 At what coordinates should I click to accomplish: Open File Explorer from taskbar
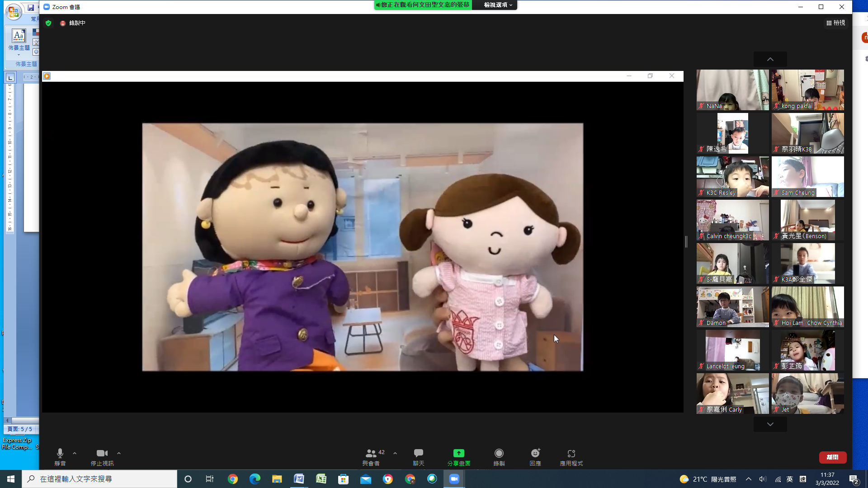pyautogui.click(x=277, y=479)
